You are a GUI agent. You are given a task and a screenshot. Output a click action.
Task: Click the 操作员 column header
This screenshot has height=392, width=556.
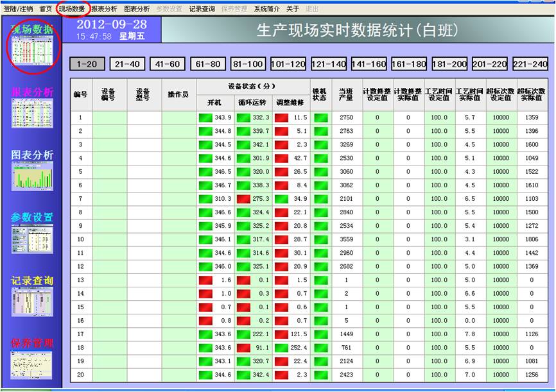point(178,95)
